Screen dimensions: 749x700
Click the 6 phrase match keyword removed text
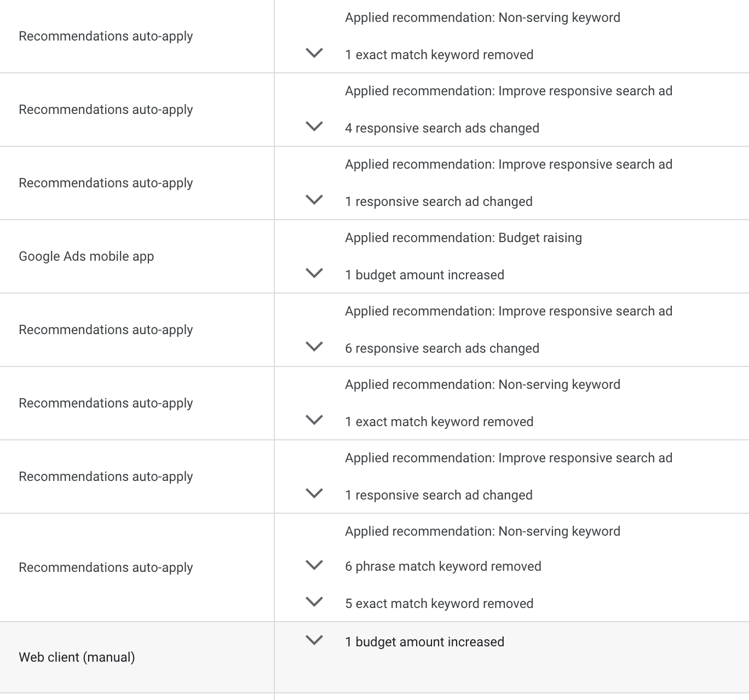click(443, 566)
